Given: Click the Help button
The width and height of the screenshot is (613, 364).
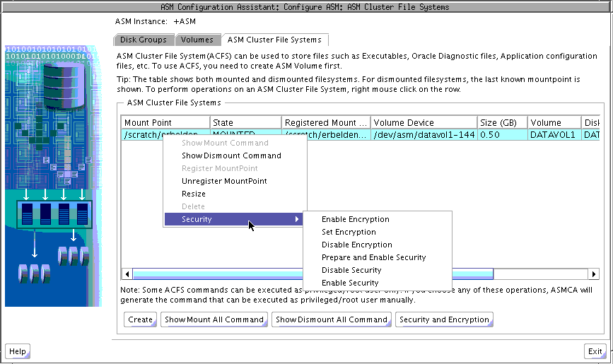Looking at the screenshot, I should [x=18, y=351].
